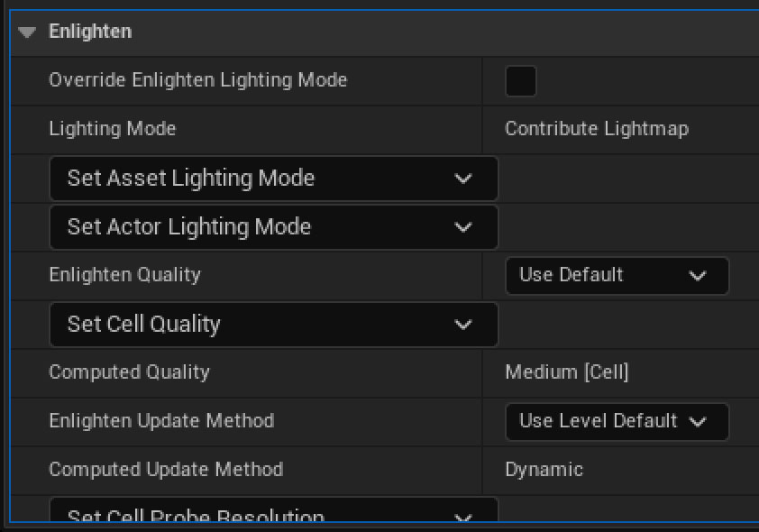The height and width of the screenshot is (532, 759).
Task: Collapse the Enlighten section triangle
Action: (27, 32)
